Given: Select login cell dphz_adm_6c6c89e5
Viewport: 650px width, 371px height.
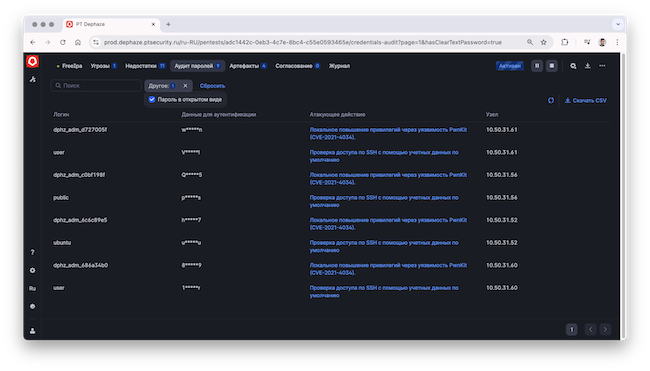Looking at the screenshot, I should (x=80, y=220).
